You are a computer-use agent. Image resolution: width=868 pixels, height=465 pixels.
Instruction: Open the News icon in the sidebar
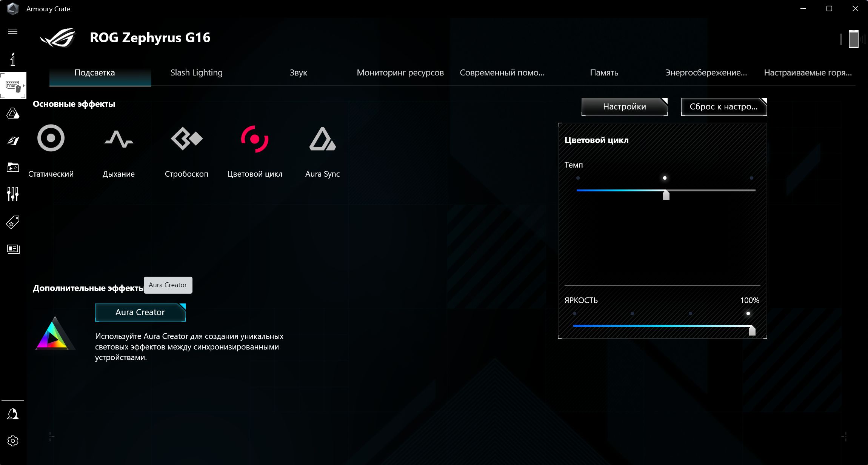[x=13, y=249]
